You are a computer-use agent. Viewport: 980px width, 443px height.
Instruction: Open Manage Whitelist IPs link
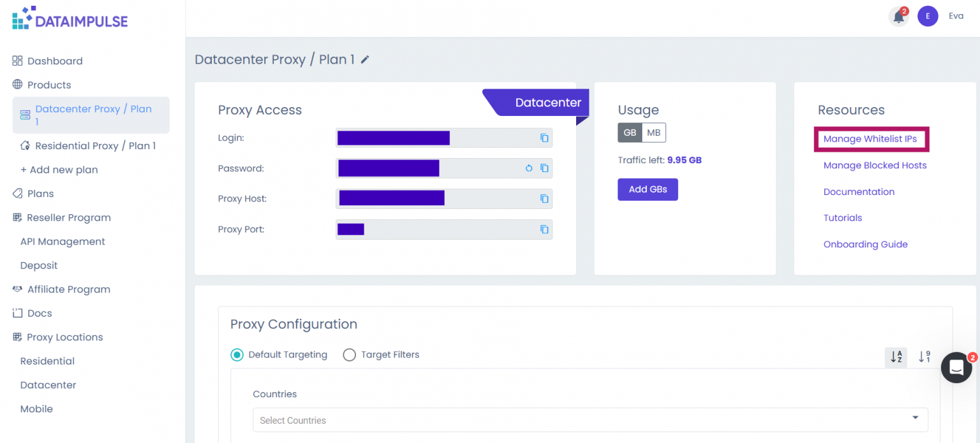pos(872,139)
